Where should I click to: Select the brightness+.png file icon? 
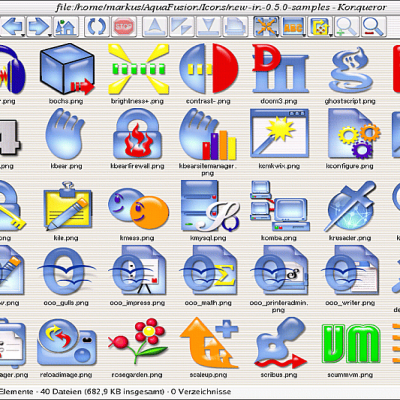pyautogui.click(x=138, y=69)
